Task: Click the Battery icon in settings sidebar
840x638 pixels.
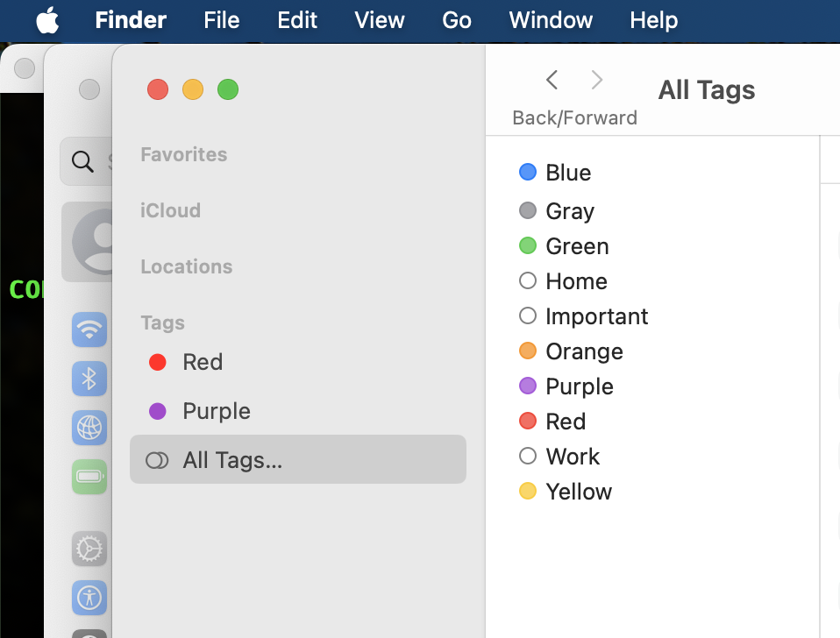Action: (89, 477)
